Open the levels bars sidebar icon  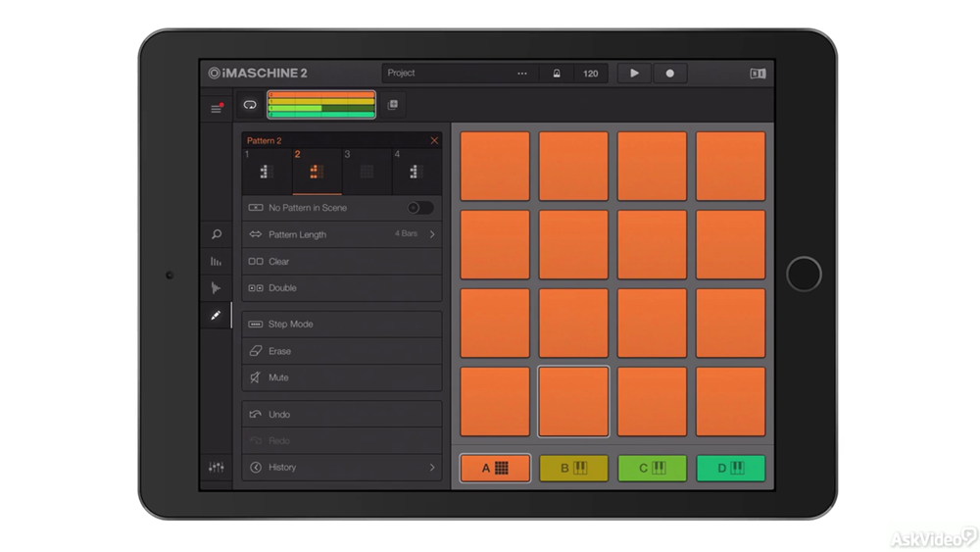[x=217, y=262]
